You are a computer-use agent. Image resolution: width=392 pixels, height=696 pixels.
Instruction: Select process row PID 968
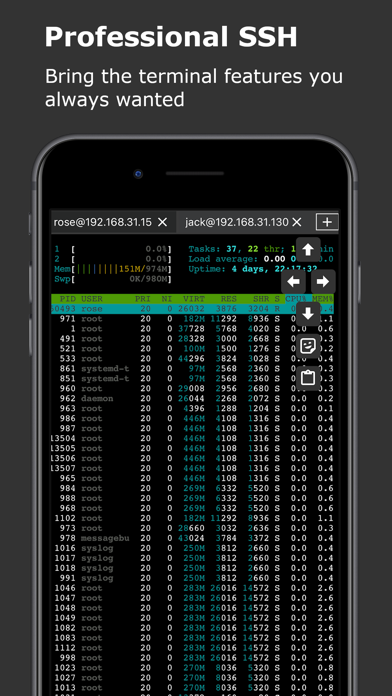tap(192, 508)
